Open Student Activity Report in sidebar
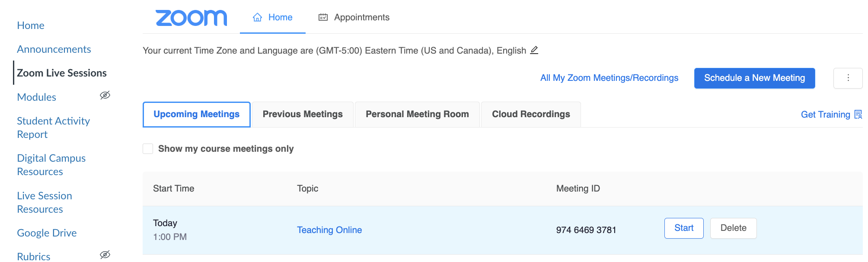Viewport: 868px width, 262px height. coord(53,128)
